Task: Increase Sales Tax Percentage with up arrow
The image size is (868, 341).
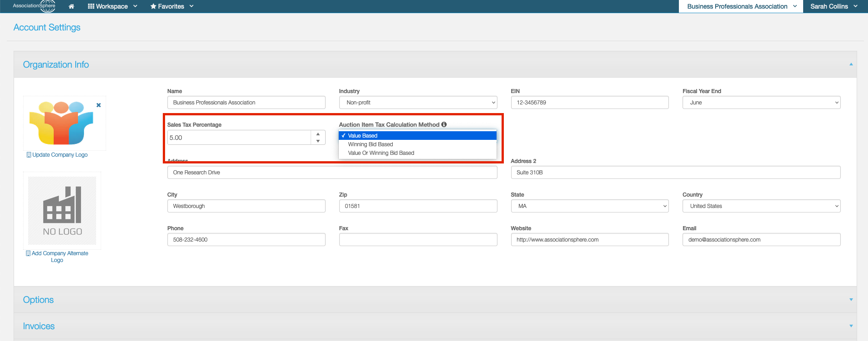Action: (318, 134)
